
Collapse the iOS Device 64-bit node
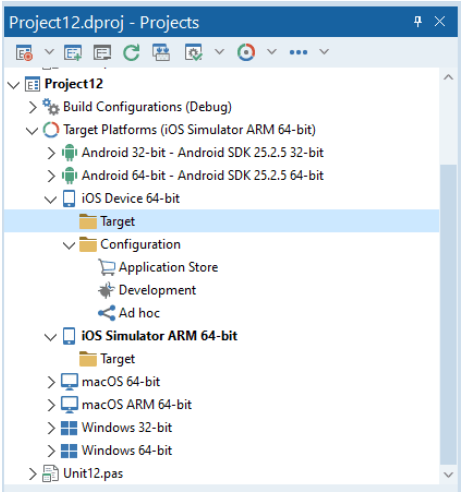[x=51, y=199]
